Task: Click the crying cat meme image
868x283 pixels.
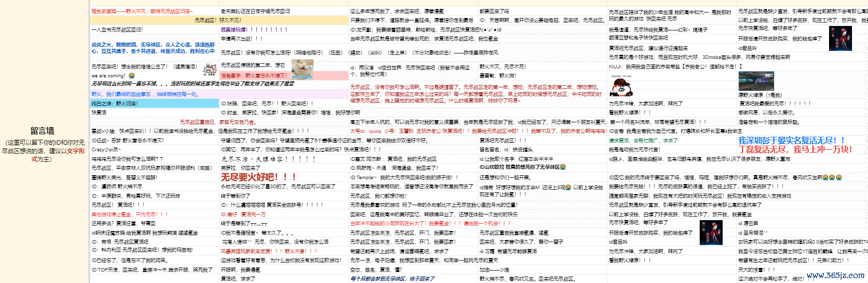Action: [302, 70]
